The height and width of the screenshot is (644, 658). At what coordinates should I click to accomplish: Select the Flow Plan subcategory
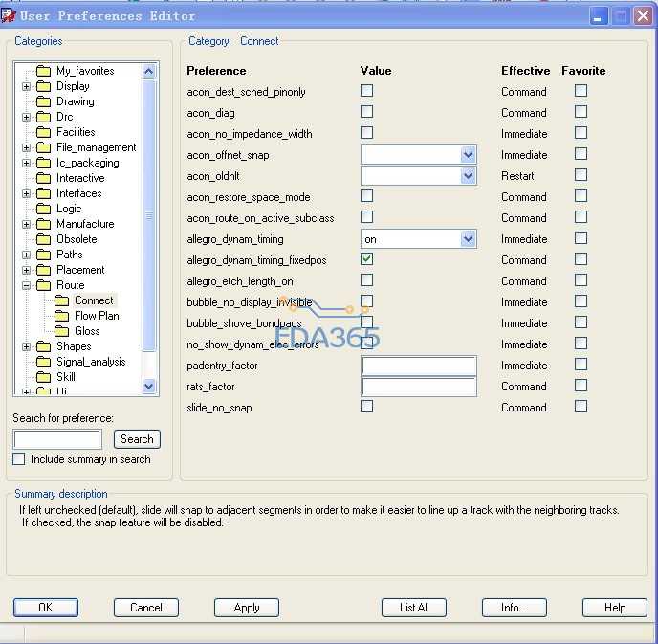[x=97, y=316]
